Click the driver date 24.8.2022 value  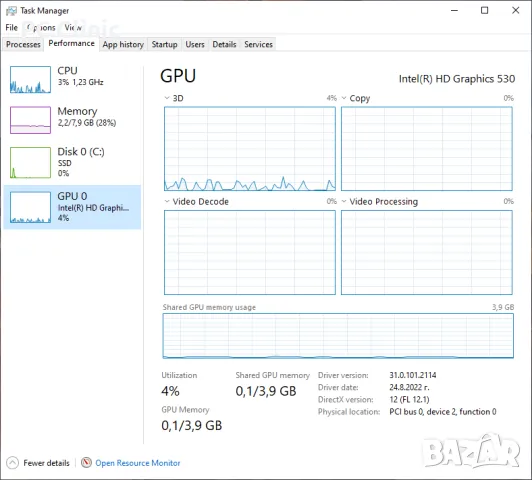coord(409,387)
